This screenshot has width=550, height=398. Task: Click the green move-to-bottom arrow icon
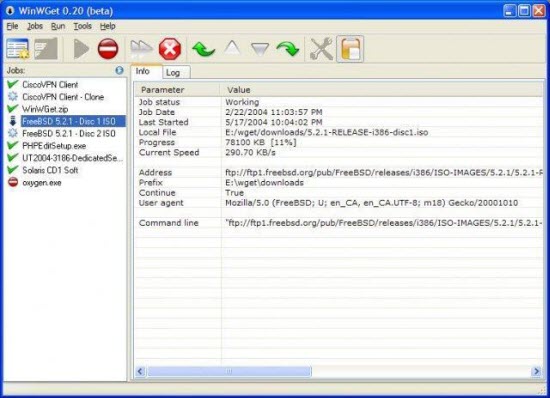click(x=288, y=49)
